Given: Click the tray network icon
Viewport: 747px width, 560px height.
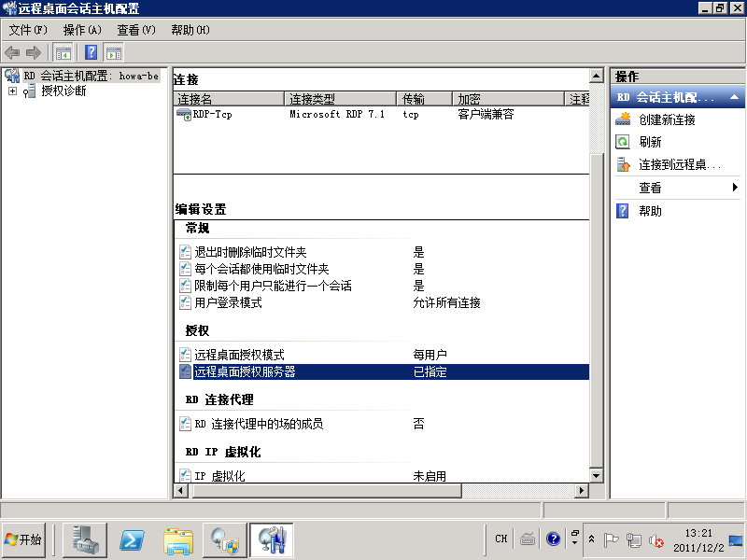Looking at the screenshot, I should tap(634, 540).
